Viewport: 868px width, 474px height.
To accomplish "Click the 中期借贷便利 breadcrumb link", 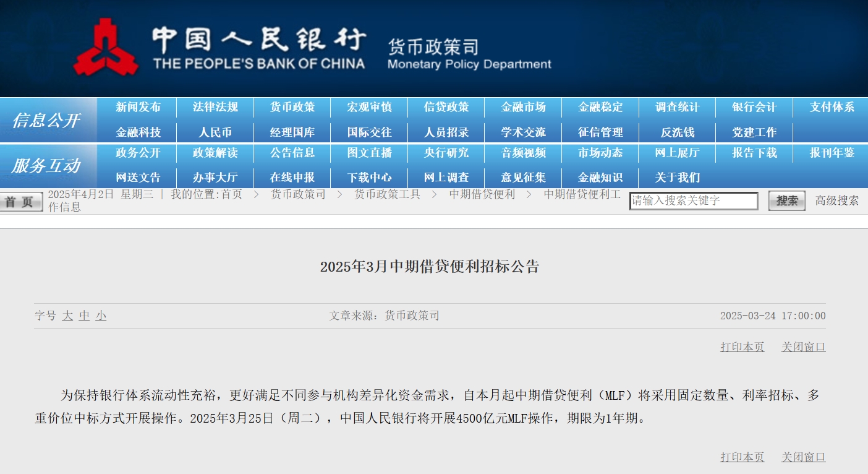I will point(482,194).
